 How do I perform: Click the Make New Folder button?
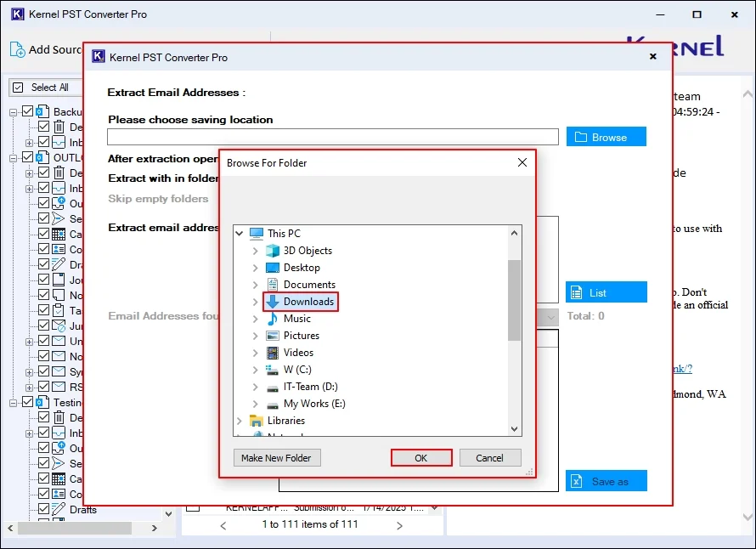click(x=275, y=458)
